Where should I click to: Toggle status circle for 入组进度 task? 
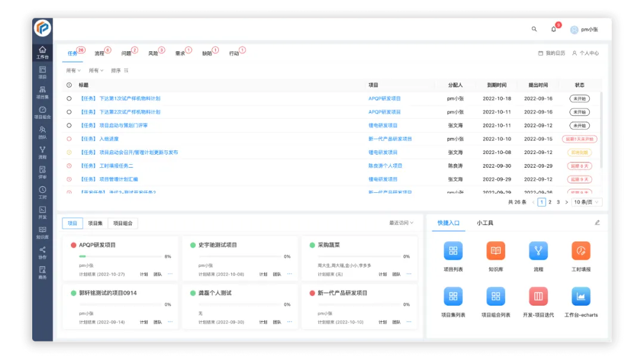pyautogui.click(x=69, y=139)
